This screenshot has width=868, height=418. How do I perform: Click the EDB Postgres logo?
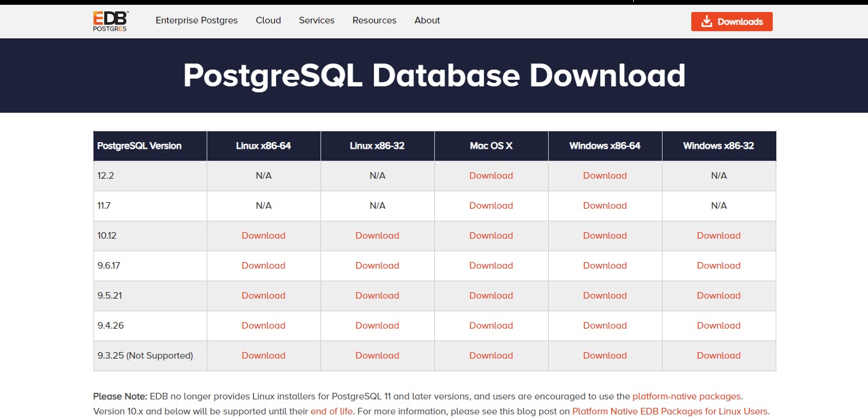tap(110, 20)
